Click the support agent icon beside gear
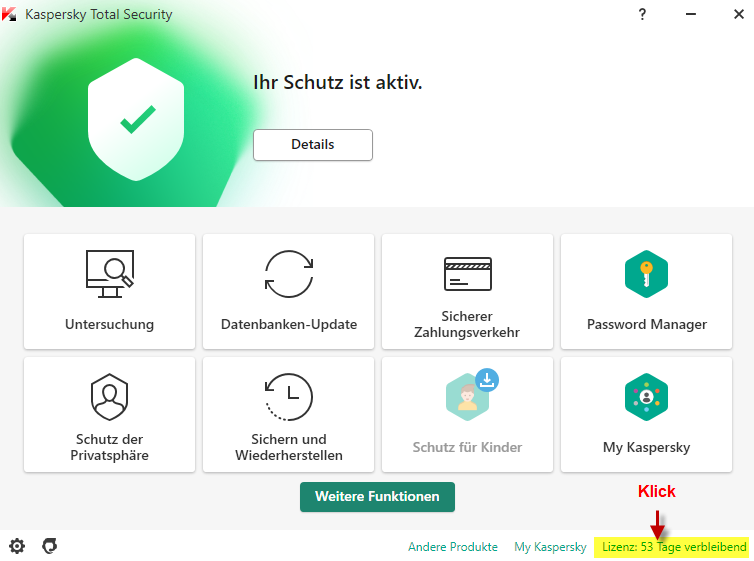754x561 pixels. [50, 546]
